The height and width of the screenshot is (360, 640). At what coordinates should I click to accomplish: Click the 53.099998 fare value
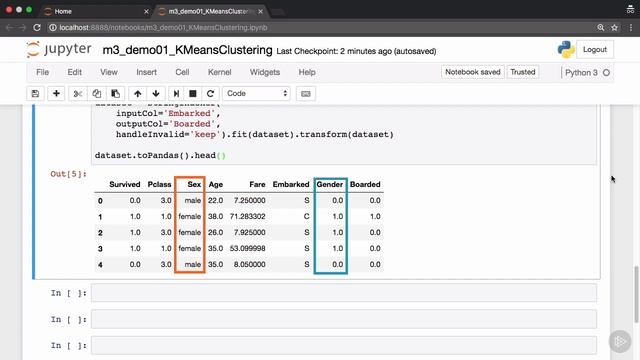click(247, 248)
